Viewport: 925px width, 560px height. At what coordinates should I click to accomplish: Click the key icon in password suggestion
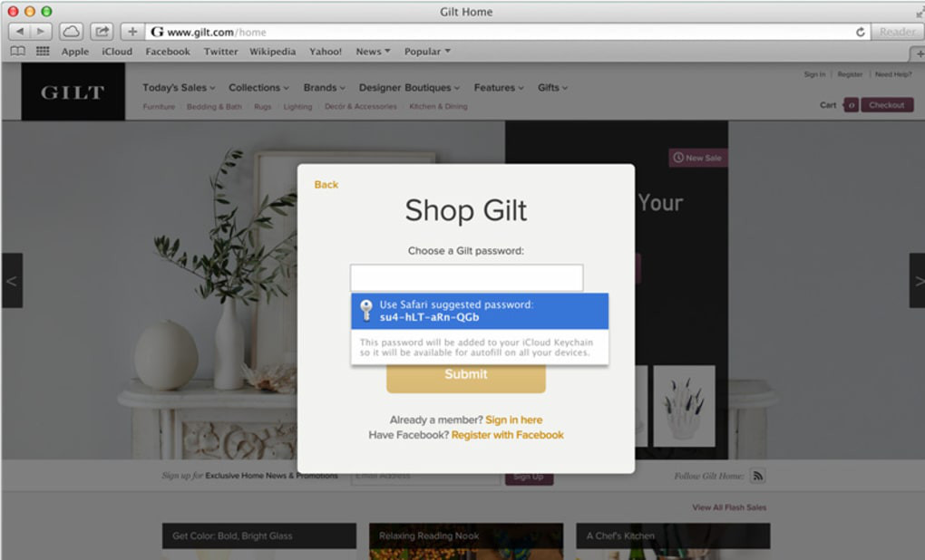point(366,310)
